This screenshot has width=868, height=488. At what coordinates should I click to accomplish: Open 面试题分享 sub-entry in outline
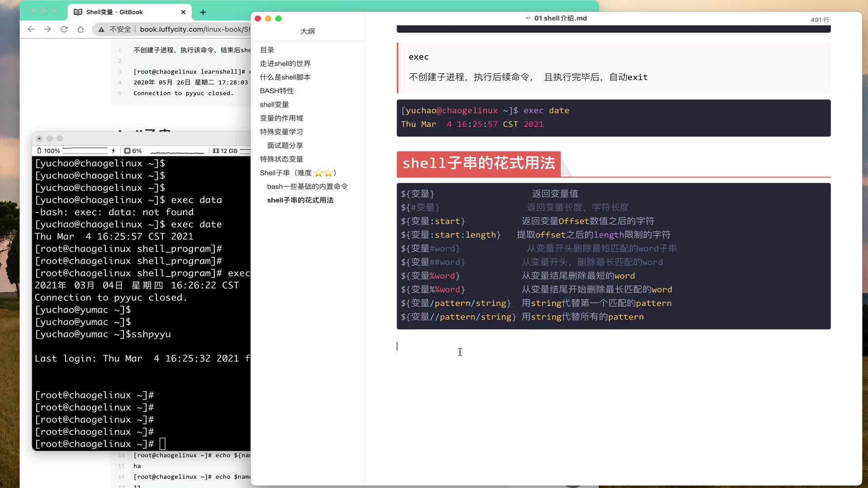(285, 145)
